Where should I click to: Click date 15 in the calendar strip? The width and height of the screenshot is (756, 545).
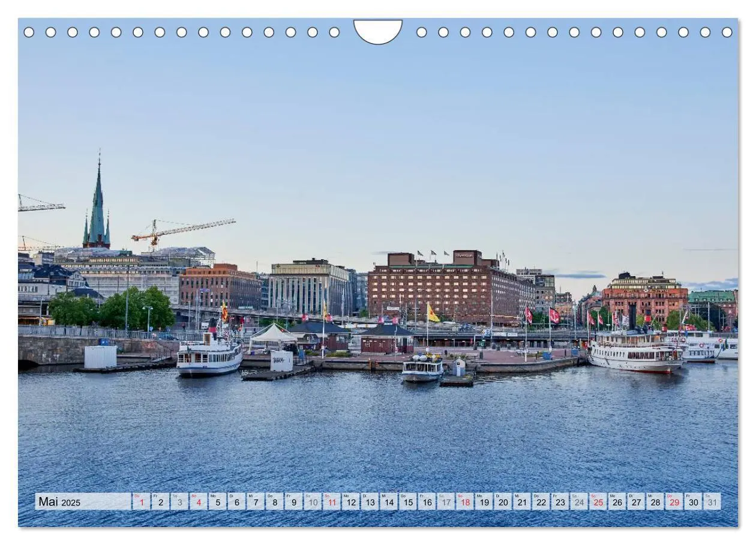point(408,502)
